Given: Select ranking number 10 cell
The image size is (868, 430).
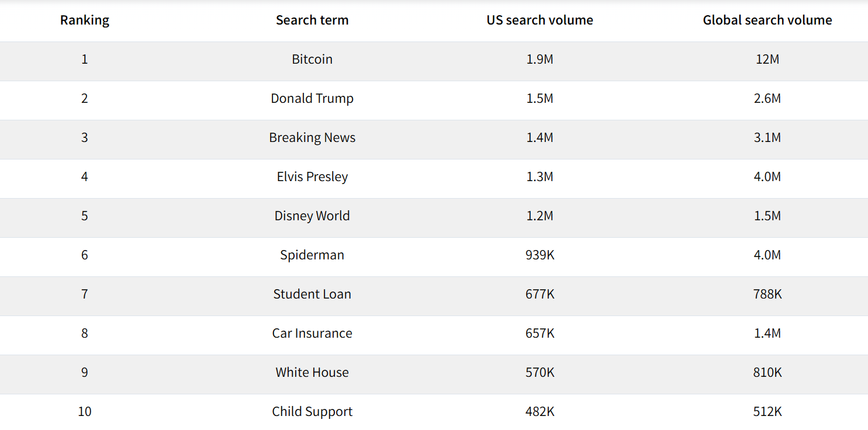Looking at the screenshot, I should [x=85, y=411].
